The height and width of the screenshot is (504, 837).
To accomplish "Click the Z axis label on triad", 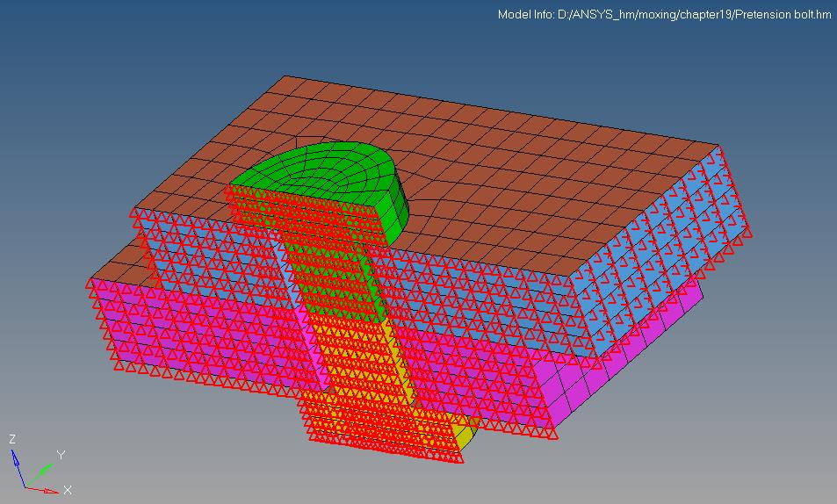I will 12,438.
